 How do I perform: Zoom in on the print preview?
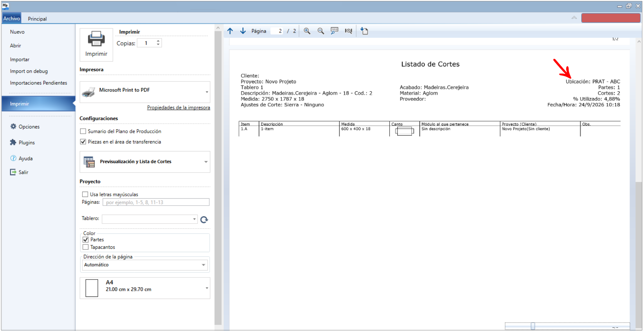(x=307, y=31)
